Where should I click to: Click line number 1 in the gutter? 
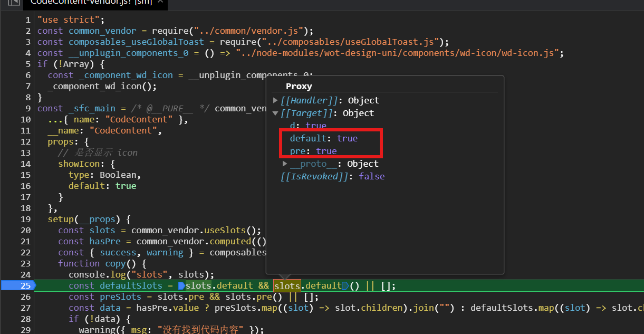pos(28,20)
